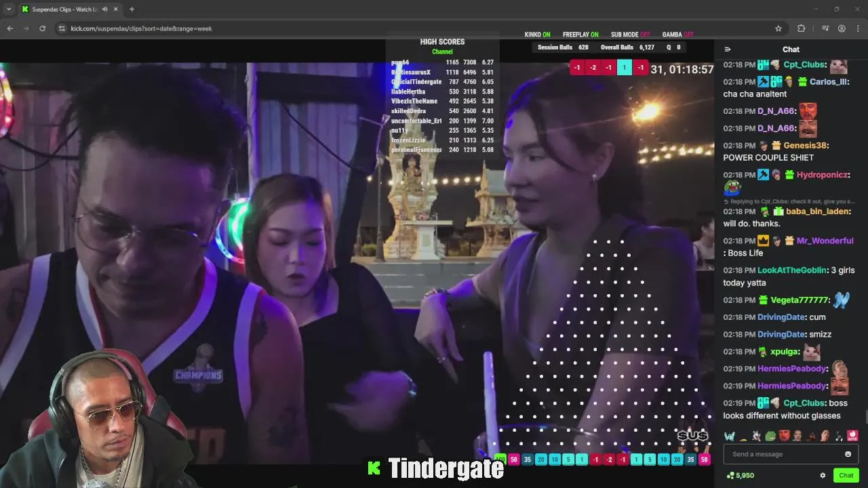
Task: Open the emoji picker in message box
Action: pos(848,454)
